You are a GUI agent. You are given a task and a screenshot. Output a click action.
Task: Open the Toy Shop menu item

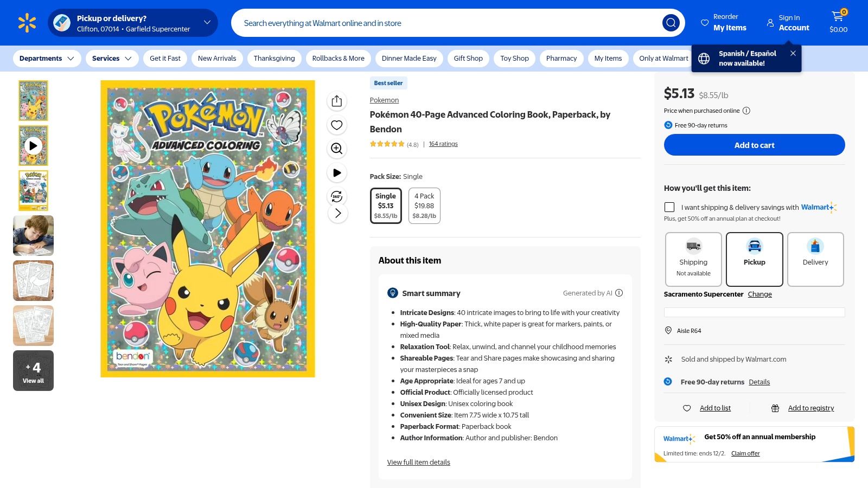click(514, 58)
